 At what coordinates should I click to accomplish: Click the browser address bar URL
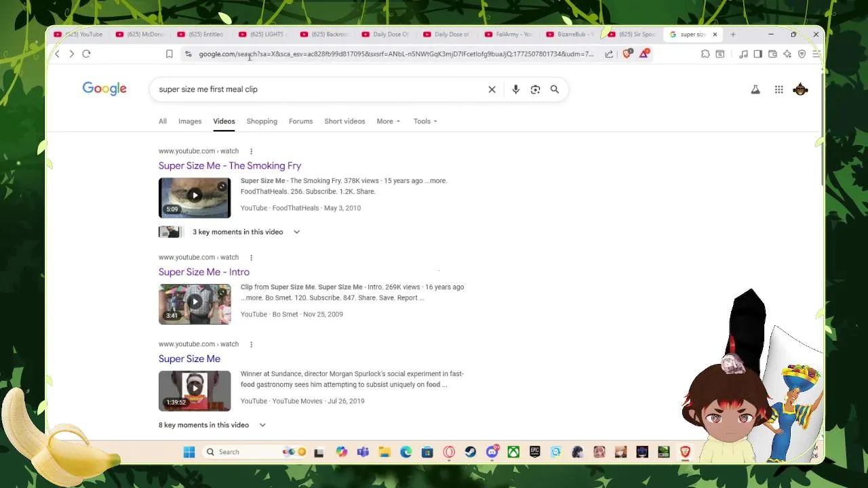pos(396,54)
